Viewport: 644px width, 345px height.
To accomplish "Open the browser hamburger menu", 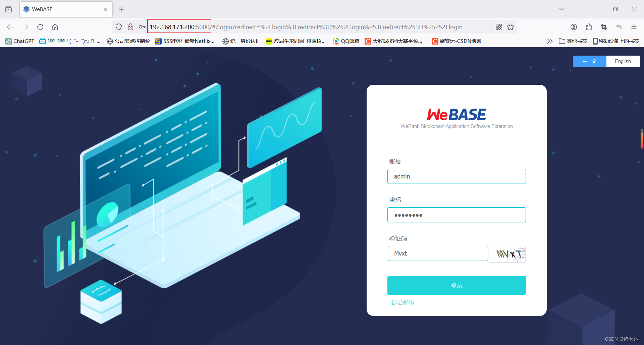I will pyautogui.click(x=634, y=27).
